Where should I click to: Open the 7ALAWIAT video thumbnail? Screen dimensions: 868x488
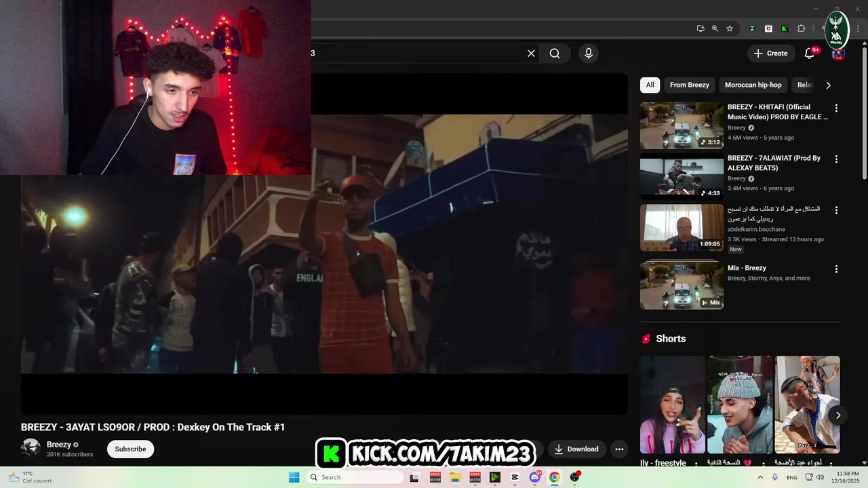(682, 176)
